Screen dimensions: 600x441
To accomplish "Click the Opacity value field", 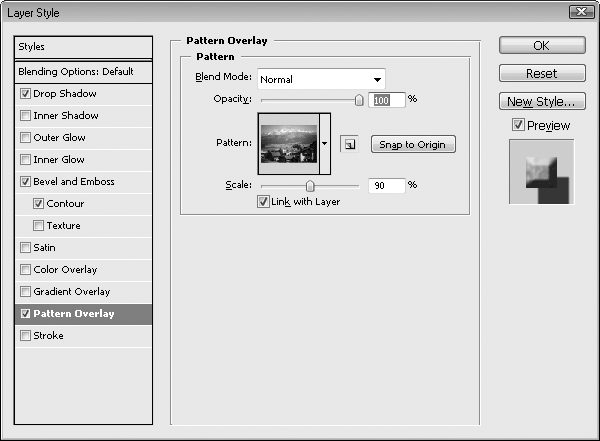I will 386,100.
